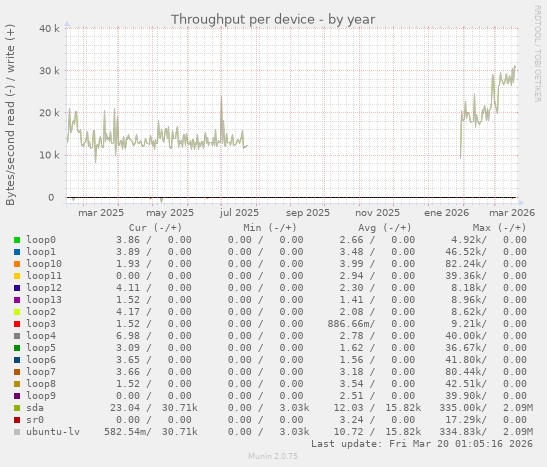Viewport: 547px width, 467px height.
Task: Select the loop7 legend label
Action: (x=41, y=371)
